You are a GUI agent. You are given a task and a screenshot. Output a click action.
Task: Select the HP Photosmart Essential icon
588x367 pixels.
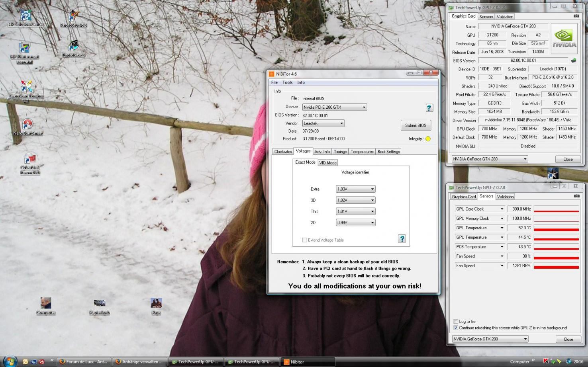[25, 53]
